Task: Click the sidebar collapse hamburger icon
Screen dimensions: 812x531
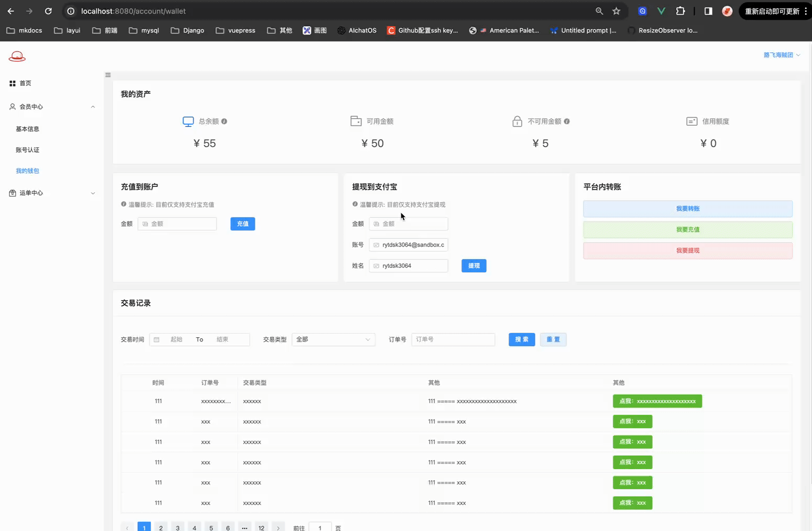Action: coord(108,75)
